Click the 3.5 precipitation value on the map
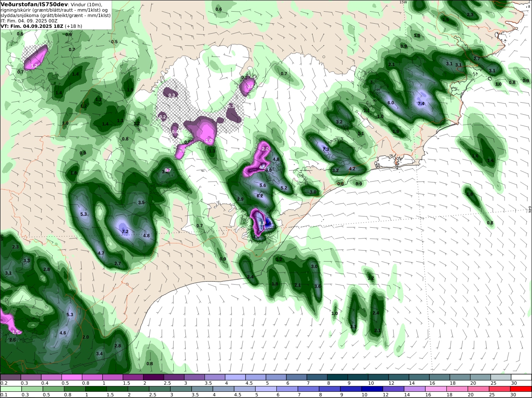Screen dimensions: 532x398 (x=141, y=202)
